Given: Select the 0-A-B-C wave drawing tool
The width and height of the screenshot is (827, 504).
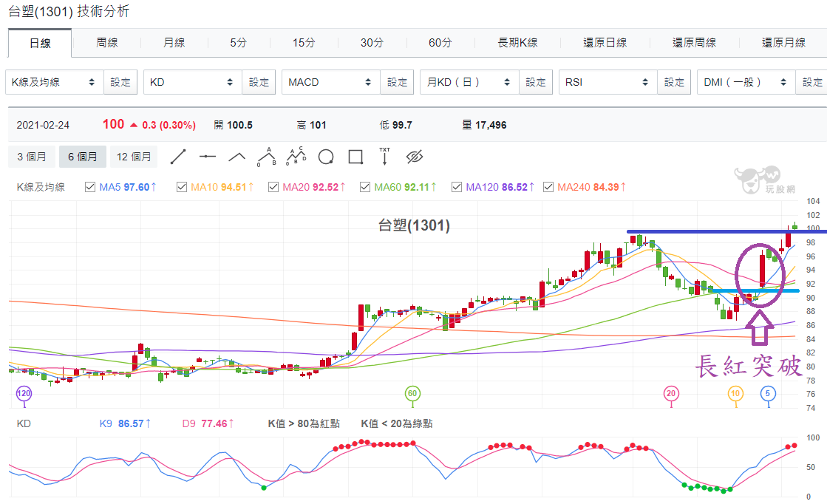Looking at the screenshot, I should click(x=296, y=156).
